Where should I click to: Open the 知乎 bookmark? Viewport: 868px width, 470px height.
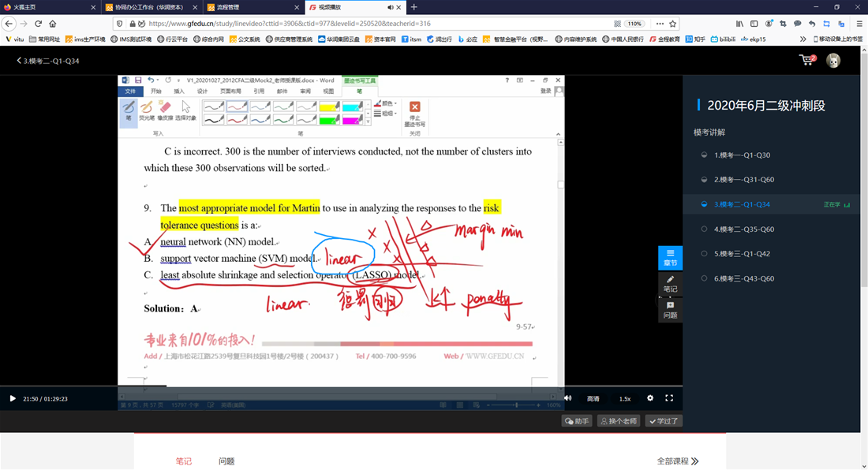(x=695, y=39)
